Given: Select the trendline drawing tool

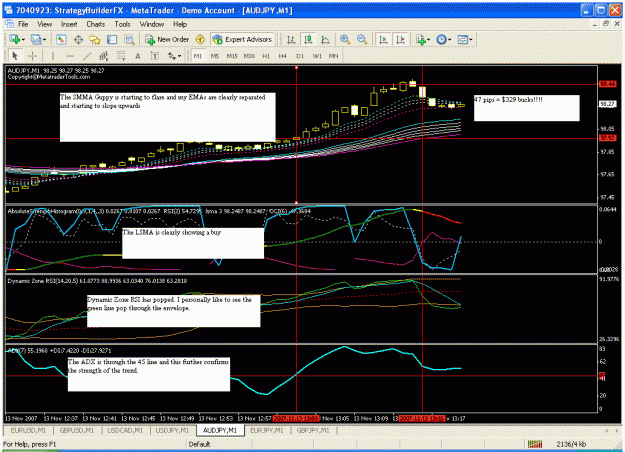Looking at the screenshot, I should tap(87, 56).
